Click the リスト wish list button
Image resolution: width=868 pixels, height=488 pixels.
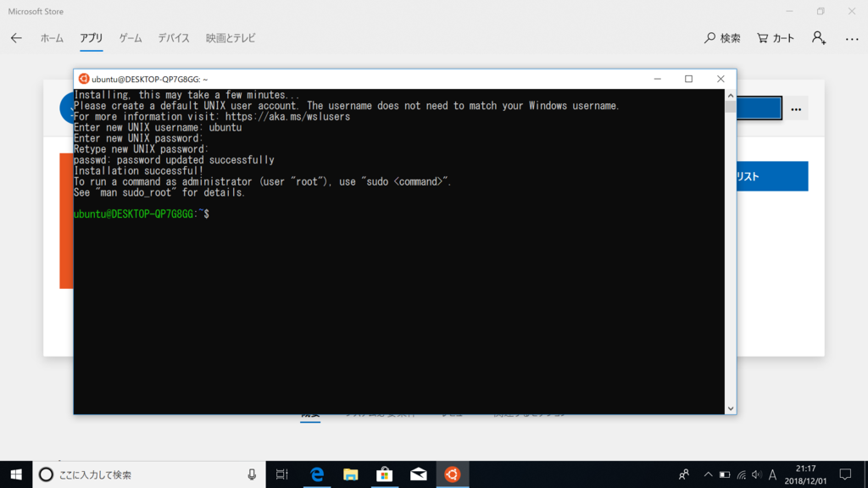(772, 176)
